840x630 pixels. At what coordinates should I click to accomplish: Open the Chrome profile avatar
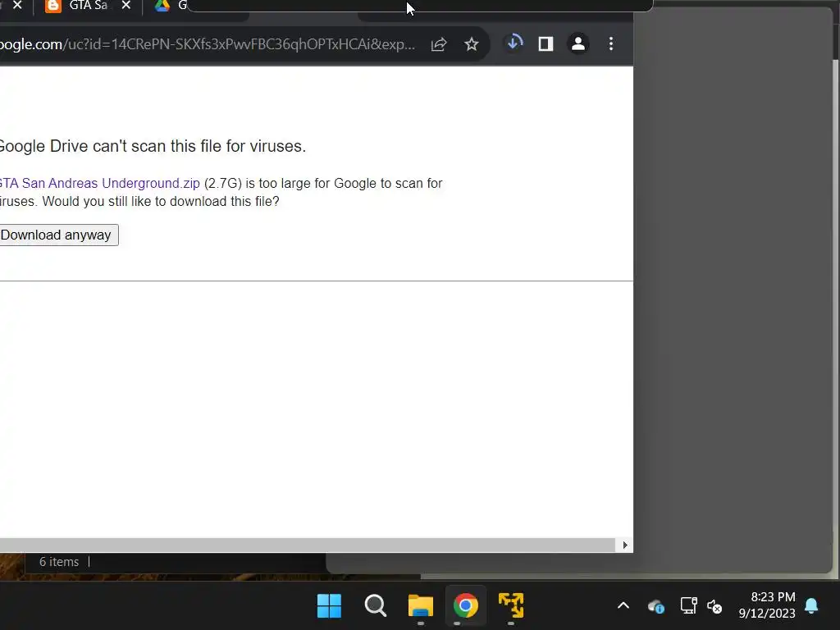point(578,44)
